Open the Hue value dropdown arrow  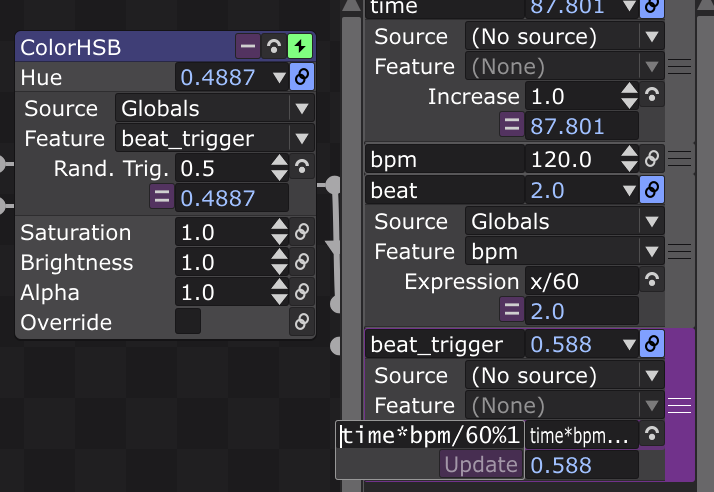279,77
